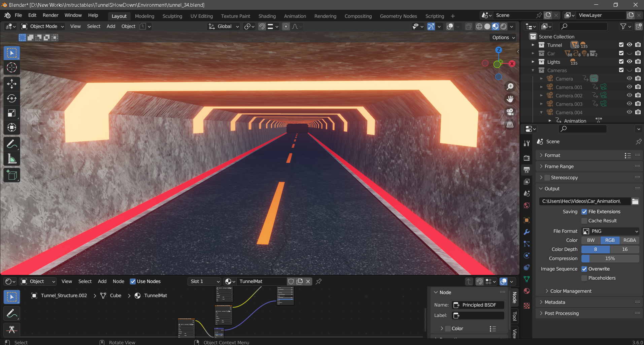This screenshot has width=644, height=345.
Task: Switch to the Geometry Nodes workspace tab
Action: (398, 16)
